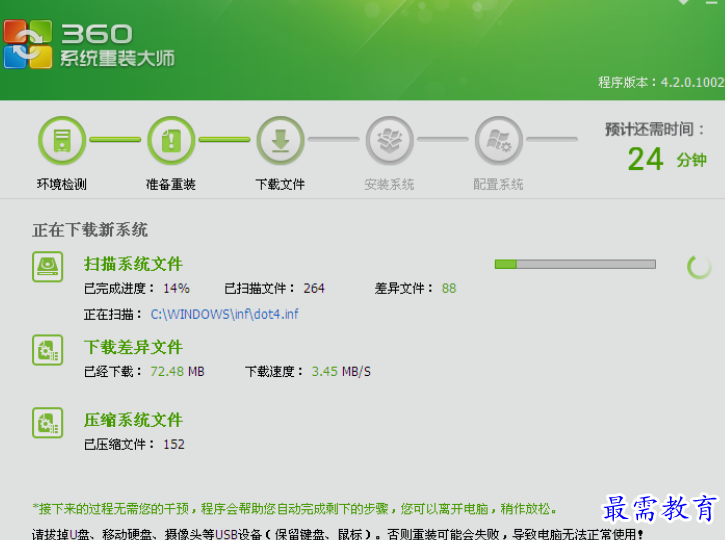Viewport: 725px width, 540px height.
Task: Open the C:\WINDOWS\inf\dot4.inf path
Action: pyautogui.click(x=224, y=314)
